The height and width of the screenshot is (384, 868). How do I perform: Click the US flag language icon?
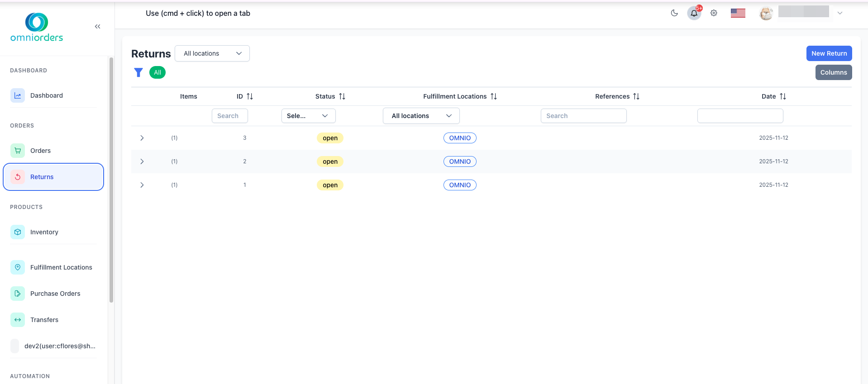(x=738, y=13)
